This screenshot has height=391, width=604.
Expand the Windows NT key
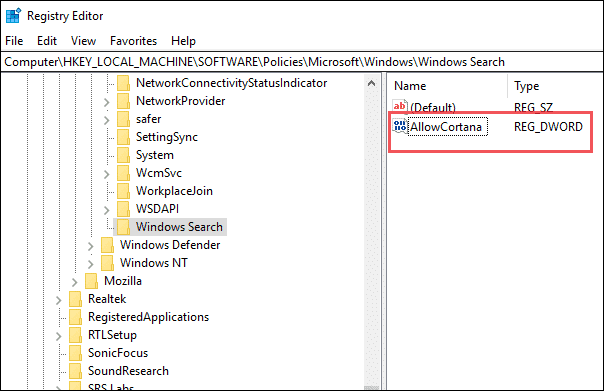pos(91,264)
